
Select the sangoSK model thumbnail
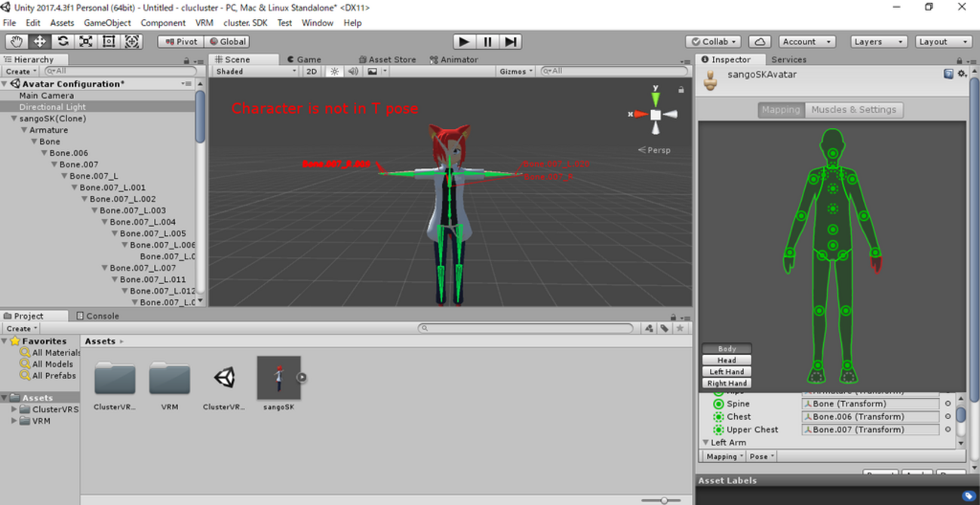pos(278,378)
